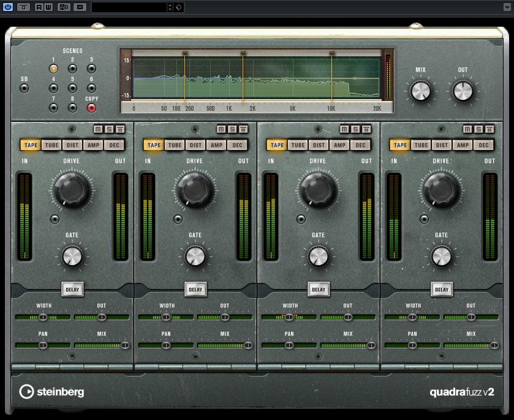
Task: Solo band 1 with its S button
Action: (x=109, y=129)
